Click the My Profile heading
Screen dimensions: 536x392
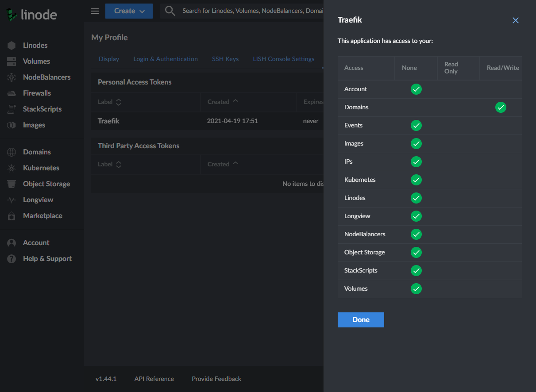click(109, 38)
